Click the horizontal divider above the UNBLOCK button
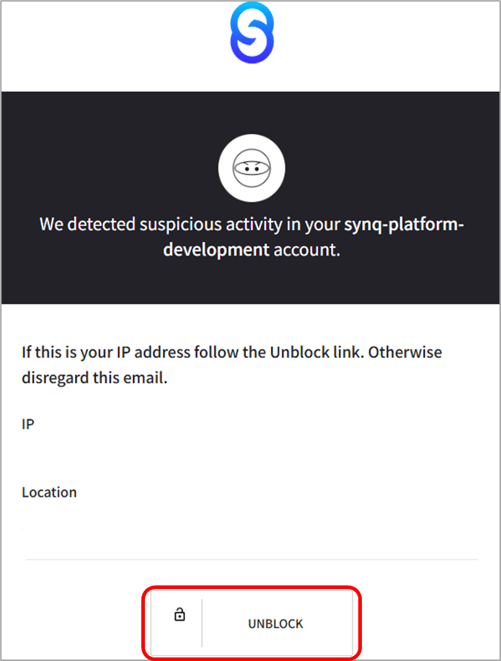Screen dimensions: 501x661 click(252, 559)
